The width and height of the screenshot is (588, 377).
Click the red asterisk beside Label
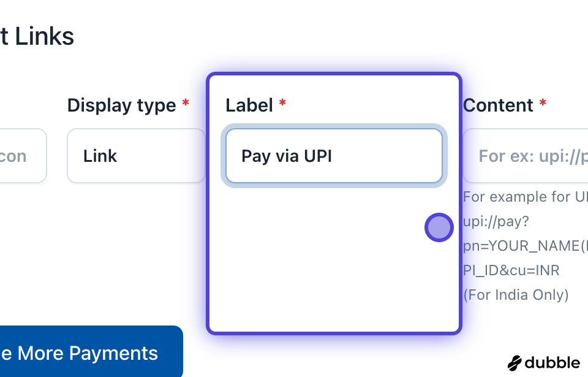(282, 104)
